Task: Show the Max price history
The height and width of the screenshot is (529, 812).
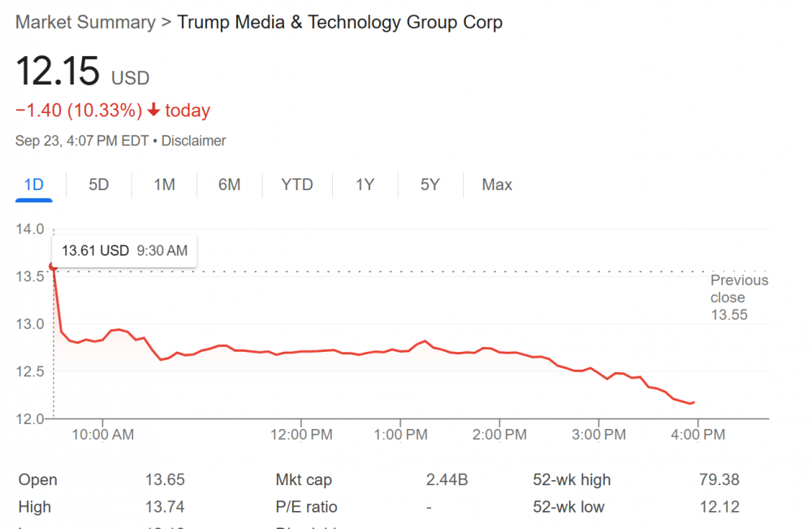Action: (x=496, y=184)
